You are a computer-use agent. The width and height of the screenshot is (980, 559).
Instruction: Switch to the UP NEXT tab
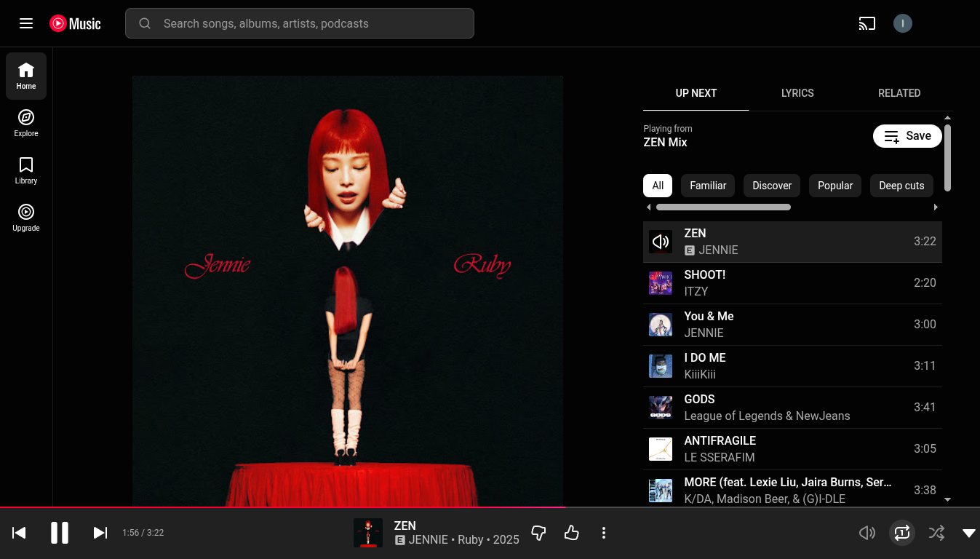coord(696,93)
